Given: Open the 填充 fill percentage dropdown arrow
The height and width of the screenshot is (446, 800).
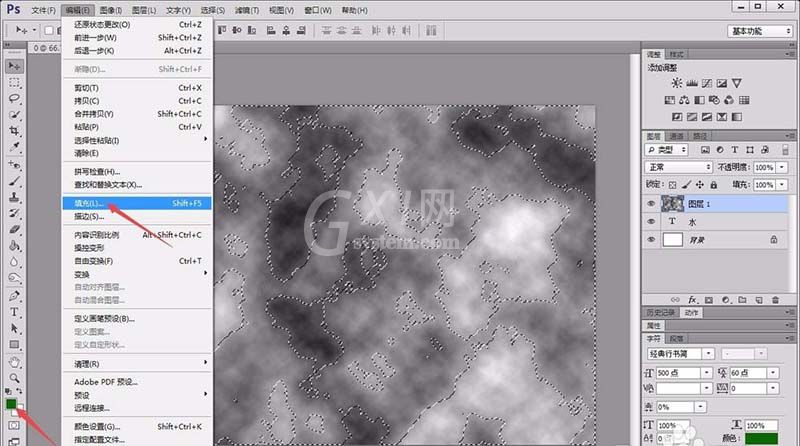Looking at the screenshot, I should click(x=782, y=185).
